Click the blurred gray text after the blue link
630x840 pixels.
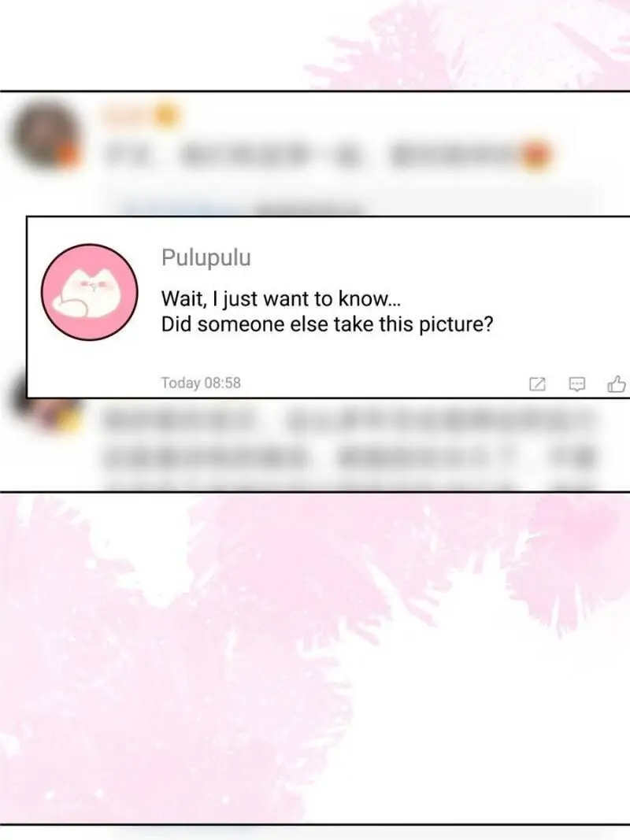(x=311, y=207)
